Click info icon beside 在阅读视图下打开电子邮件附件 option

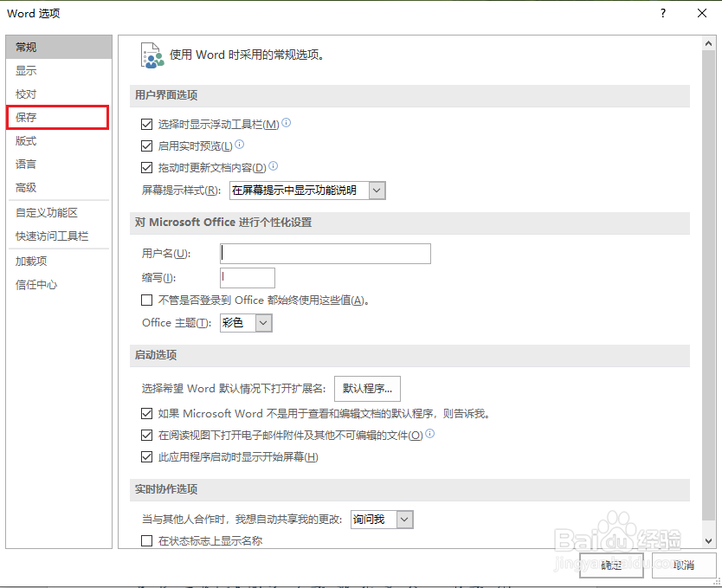coord(431,435)
